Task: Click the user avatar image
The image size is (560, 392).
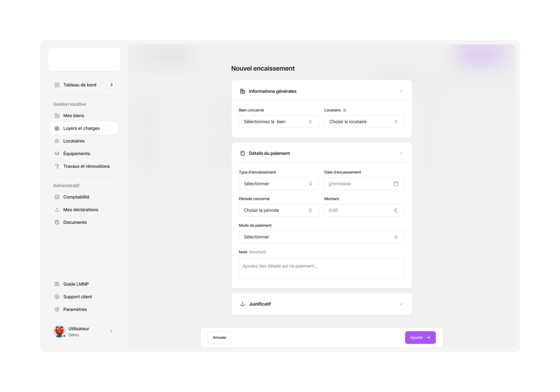Action: click(59, 331)
